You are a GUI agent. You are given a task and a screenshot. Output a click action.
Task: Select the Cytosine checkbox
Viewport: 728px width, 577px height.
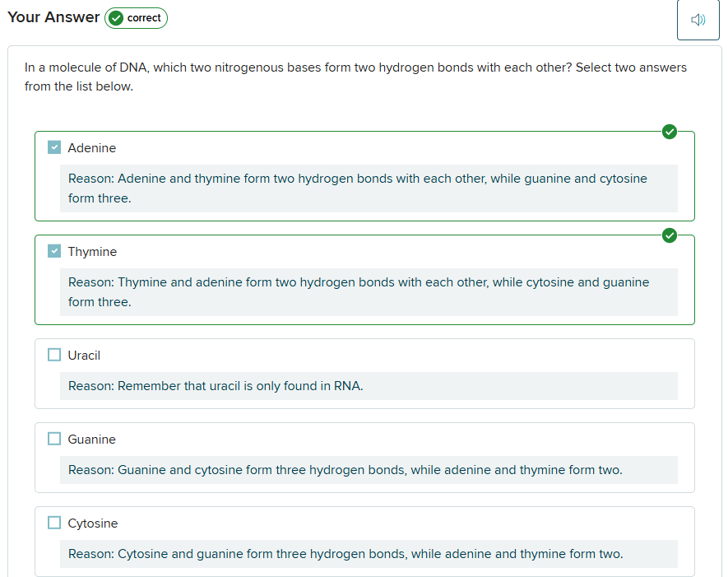coord(54,523)
